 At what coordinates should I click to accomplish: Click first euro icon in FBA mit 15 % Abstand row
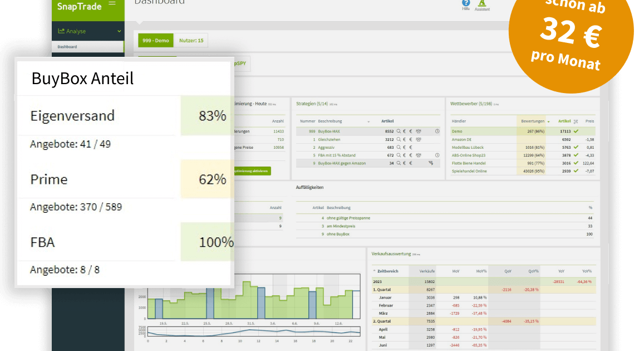[x=405, y=155]
